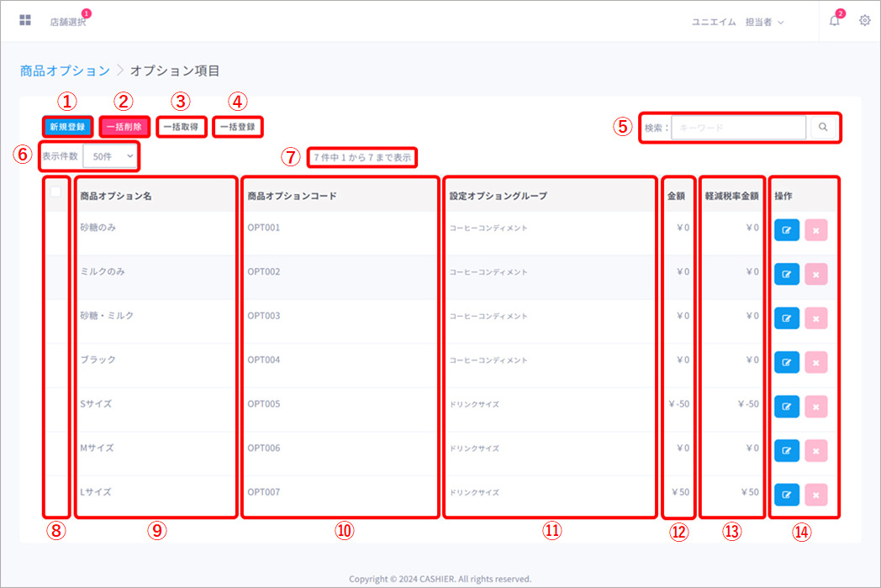Image resolution: width=881 pixels, height=588 pixels.
Task: Open the app grid menu icon
Action: (x=24, y=21)
